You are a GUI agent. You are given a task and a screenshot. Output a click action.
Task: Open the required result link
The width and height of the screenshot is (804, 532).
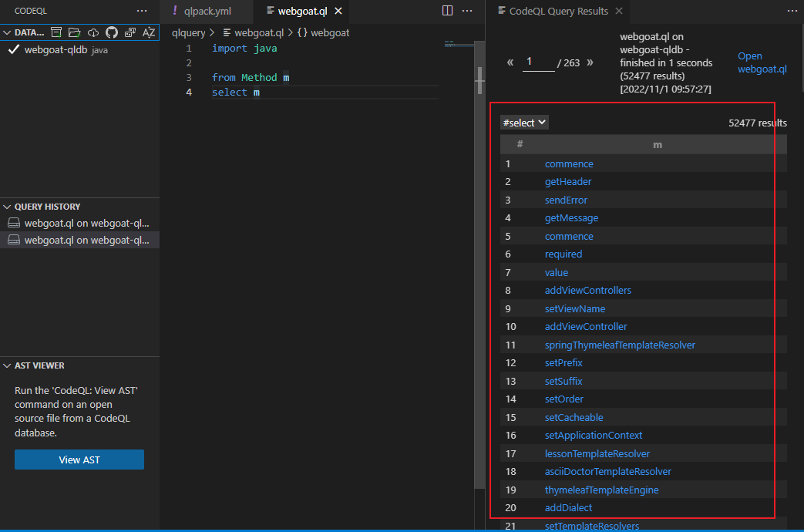coord(563,254)
